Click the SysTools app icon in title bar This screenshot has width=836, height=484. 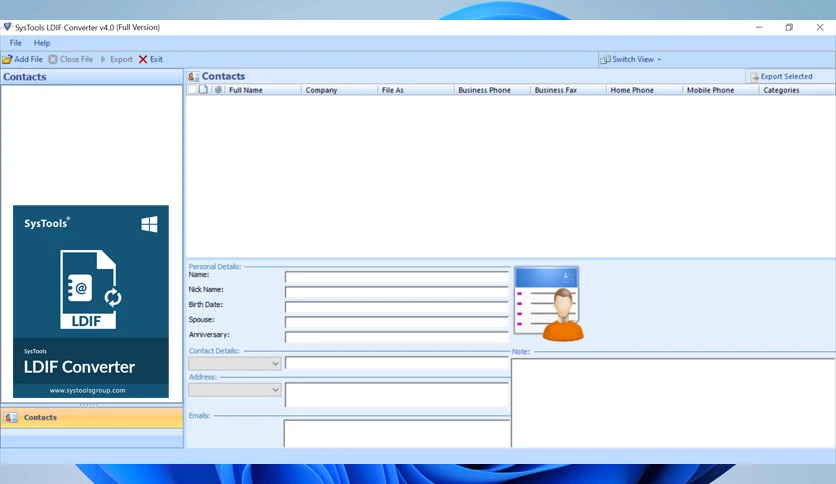[7, 27]
